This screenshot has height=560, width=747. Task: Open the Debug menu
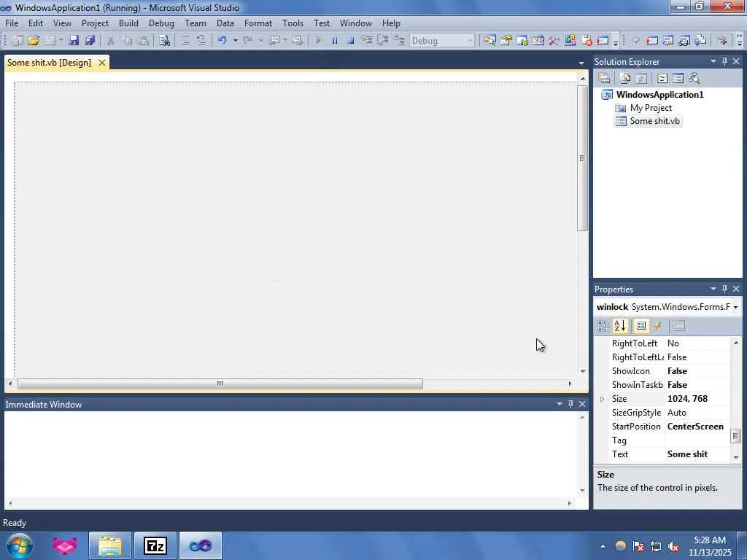[x=161, y=23]
